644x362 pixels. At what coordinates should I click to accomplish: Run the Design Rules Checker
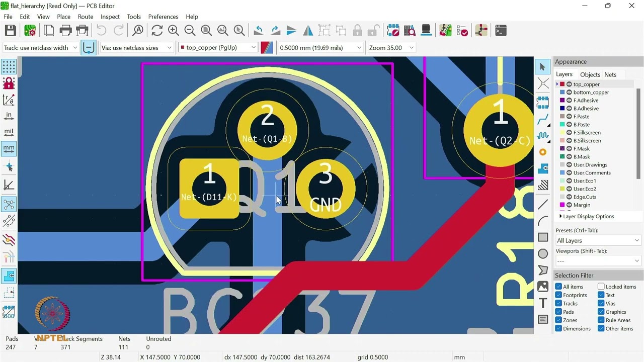click(x=462, y=31)
